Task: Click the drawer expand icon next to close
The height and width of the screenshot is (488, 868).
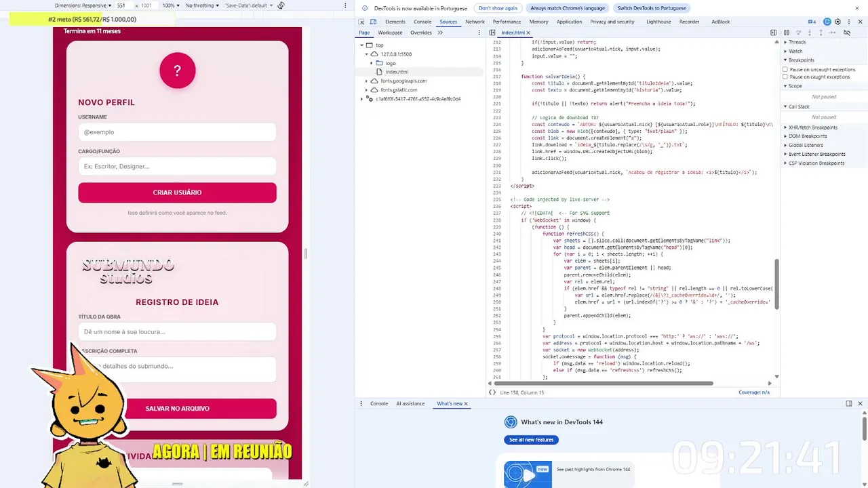Action: coord(848,404)
